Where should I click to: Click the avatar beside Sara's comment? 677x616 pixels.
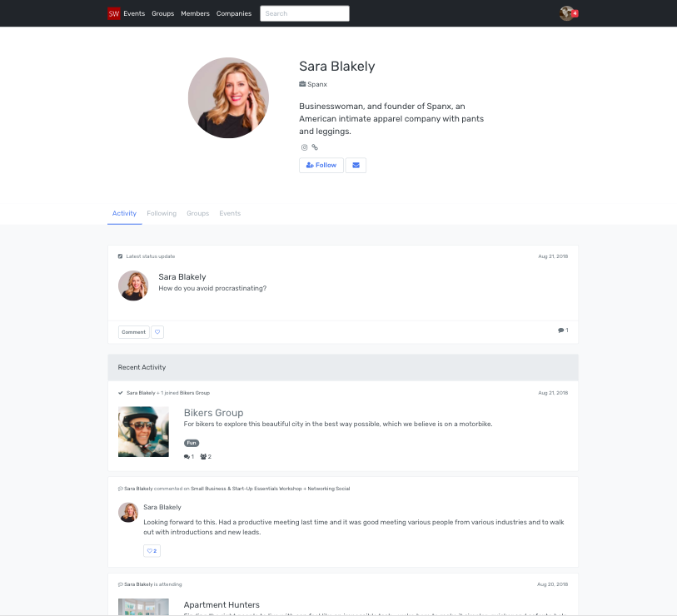128,513
